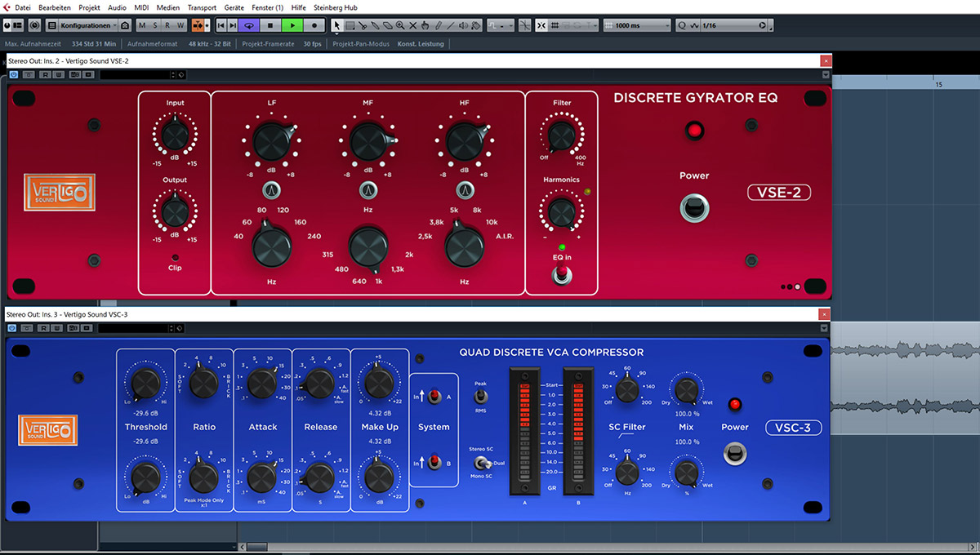This screenshot has height=555, width=980.
Task: Click the global Solo S button
Action: [155, 25]
